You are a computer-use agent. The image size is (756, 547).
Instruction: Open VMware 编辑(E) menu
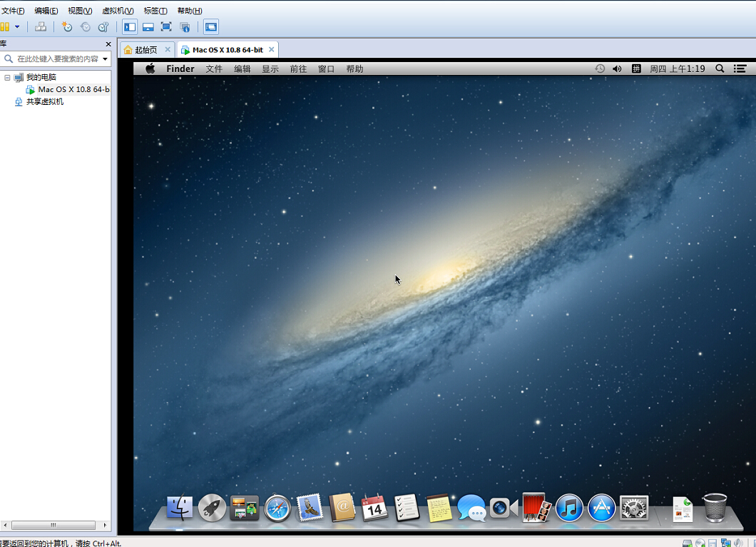pyautogui.click(x=46, y=11)
